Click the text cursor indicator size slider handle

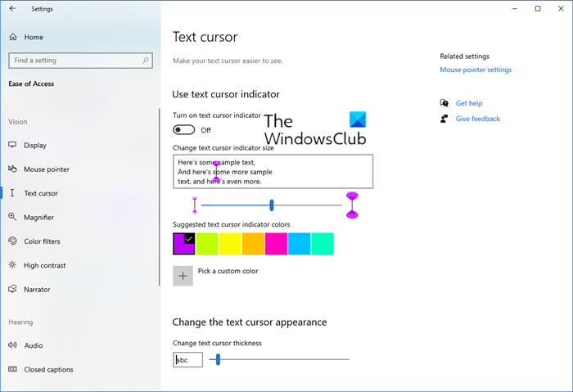pos(272,205)
